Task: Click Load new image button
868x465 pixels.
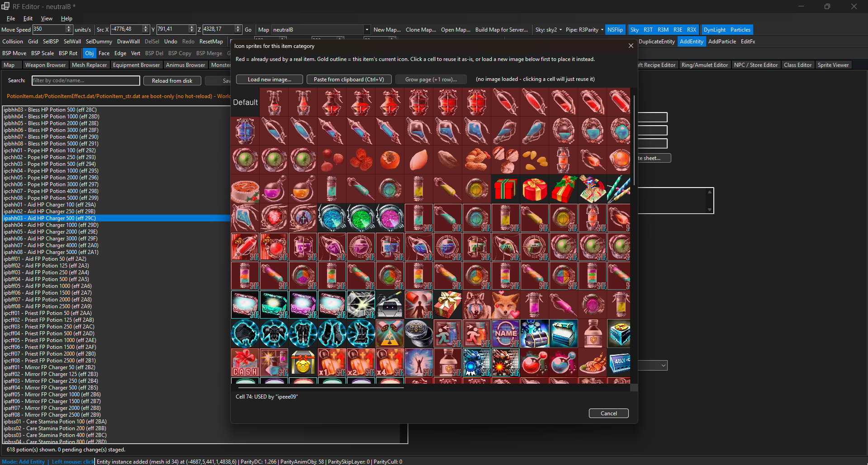Action: click(x=270, y=80)
